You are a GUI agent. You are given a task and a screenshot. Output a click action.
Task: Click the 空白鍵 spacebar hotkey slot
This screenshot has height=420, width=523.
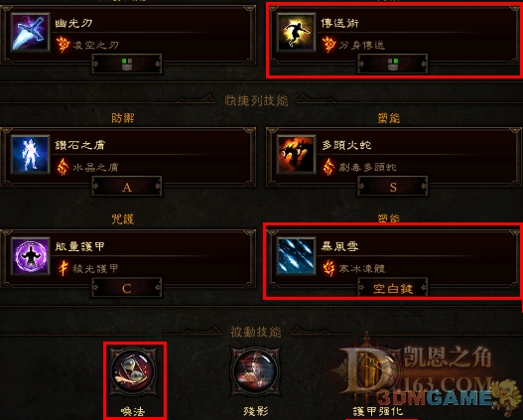point(393,288)
